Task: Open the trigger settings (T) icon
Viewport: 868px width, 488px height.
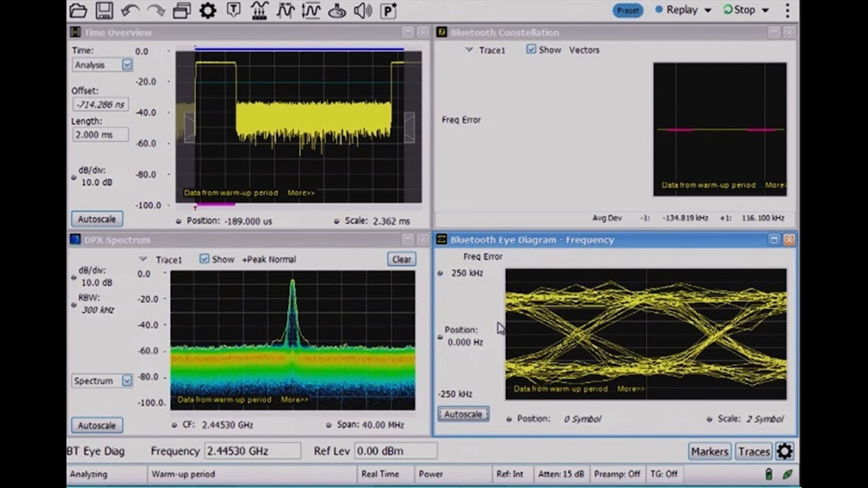Action: 233,10
